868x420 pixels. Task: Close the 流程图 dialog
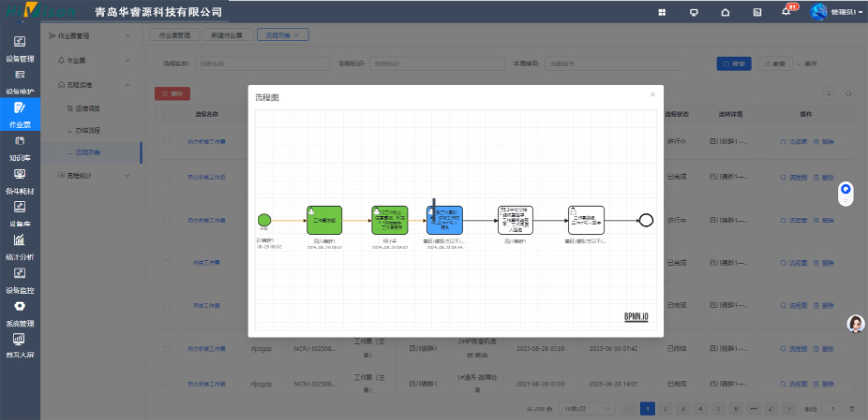click(x=652, y=94)
